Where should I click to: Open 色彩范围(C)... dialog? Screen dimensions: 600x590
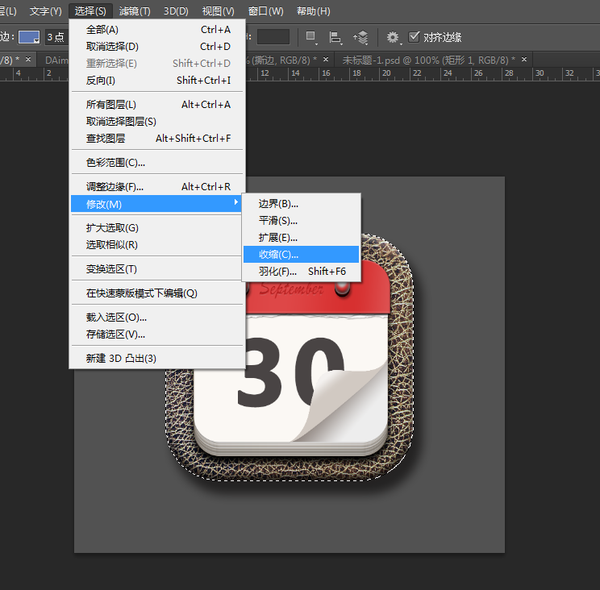click(x=157, y=163)
